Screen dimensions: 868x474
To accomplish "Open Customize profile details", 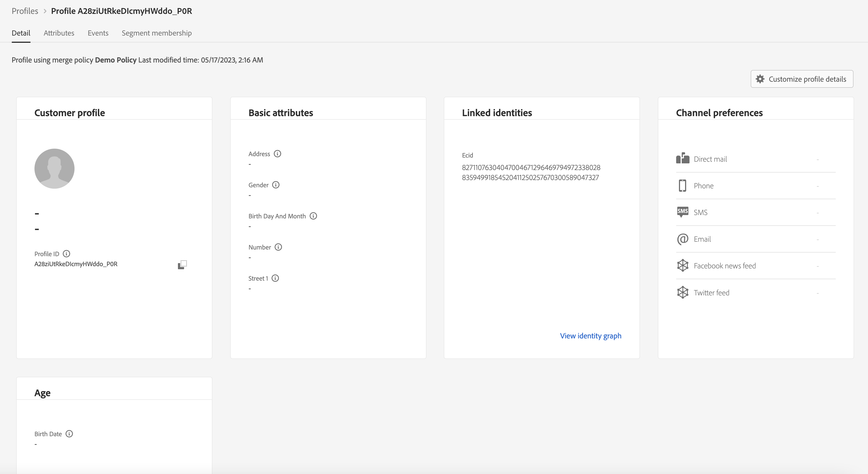I will tap(802, 79).
